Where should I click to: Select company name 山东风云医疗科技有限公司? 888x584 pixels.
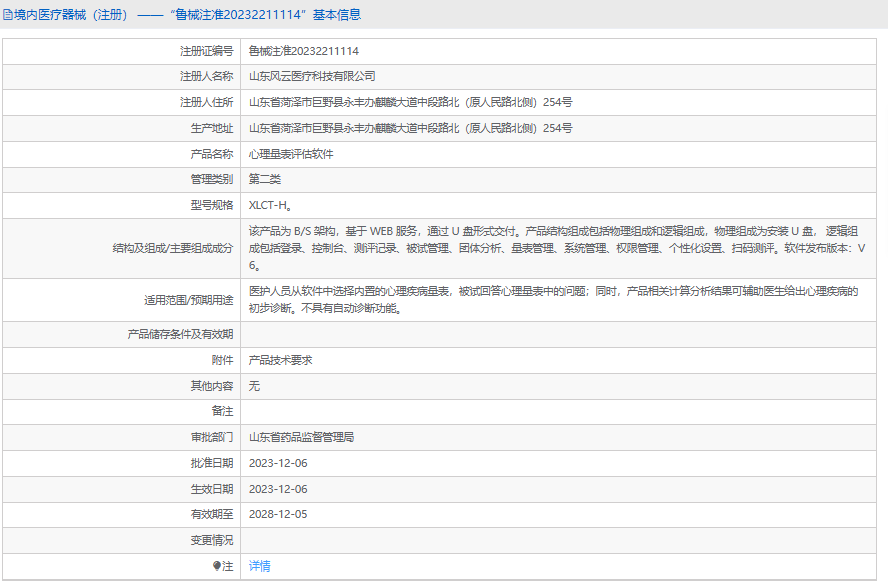[x=312, y=76]
